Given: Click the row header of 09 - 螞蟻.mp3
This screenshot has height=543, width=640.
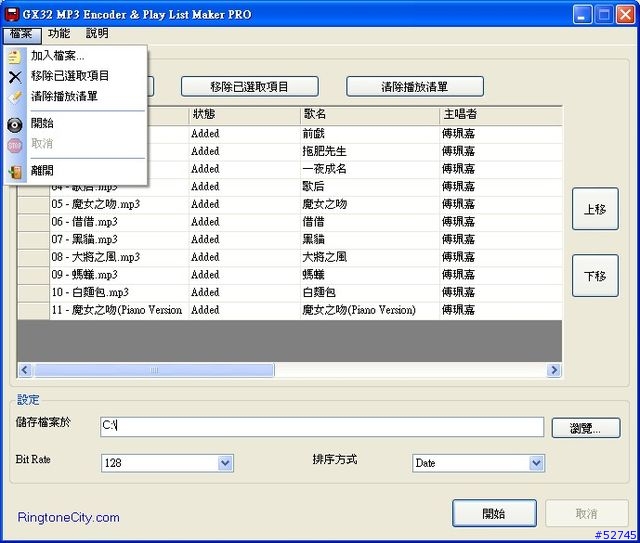Looking at the screenshot, I should [33, 275].
